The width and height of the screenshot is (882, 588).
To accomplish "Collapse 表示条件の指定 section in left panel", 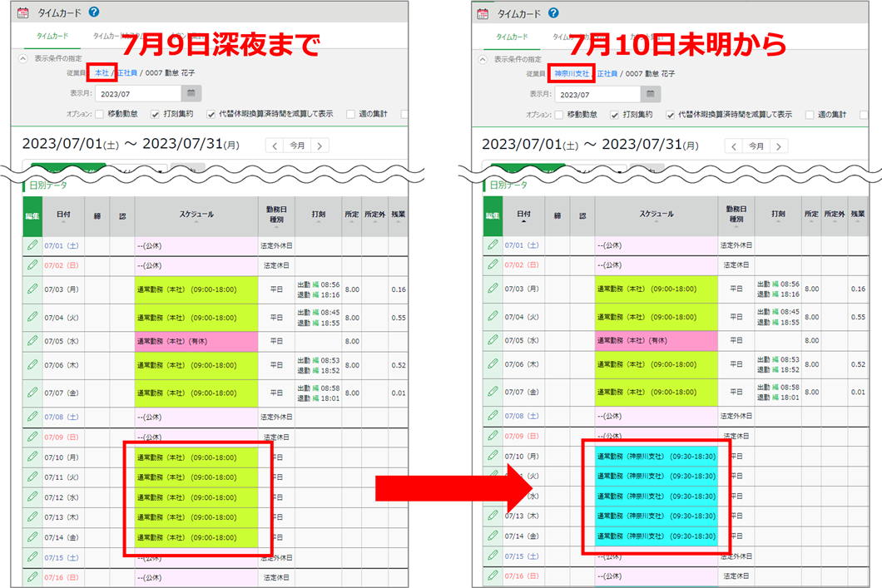I will (x=23, y=59).
